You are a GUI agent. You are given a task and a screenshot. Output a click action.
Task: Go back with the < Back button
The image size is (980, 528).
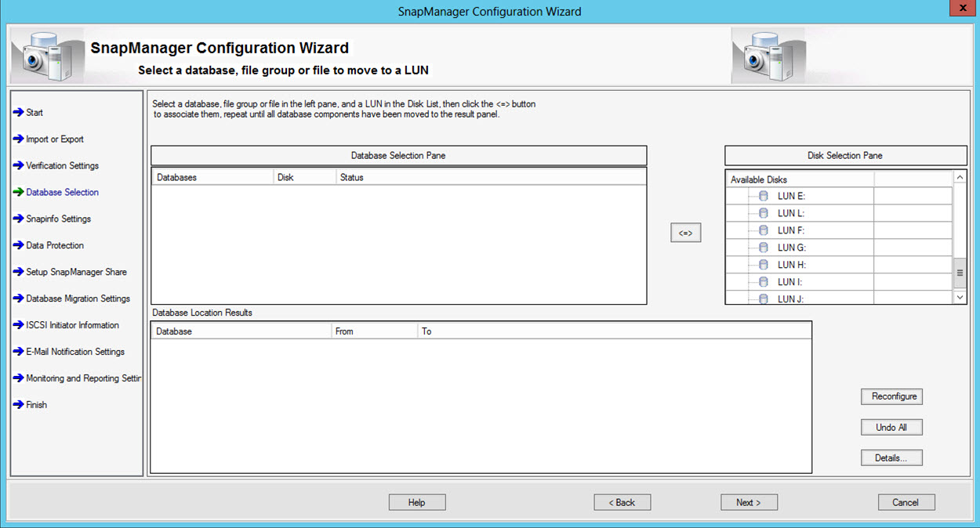point(622,502)
